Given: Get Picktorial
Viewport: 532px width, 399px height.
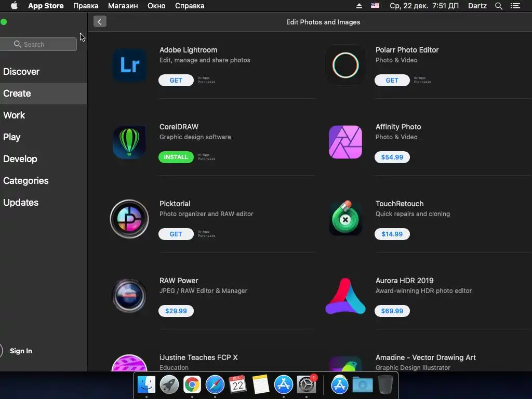Looking at the screenshot, I should (176, 234).
